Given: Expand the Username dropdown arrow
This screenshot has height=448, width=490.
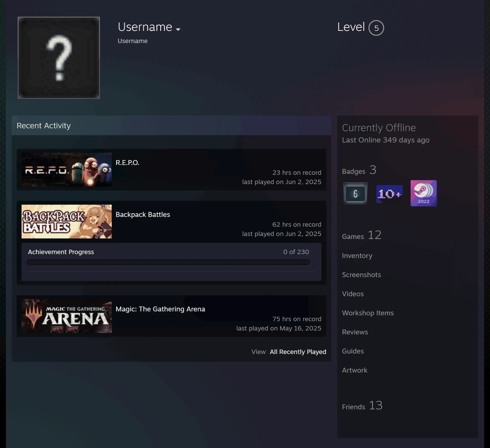Looking at the screenshot, I should point(178,29).
